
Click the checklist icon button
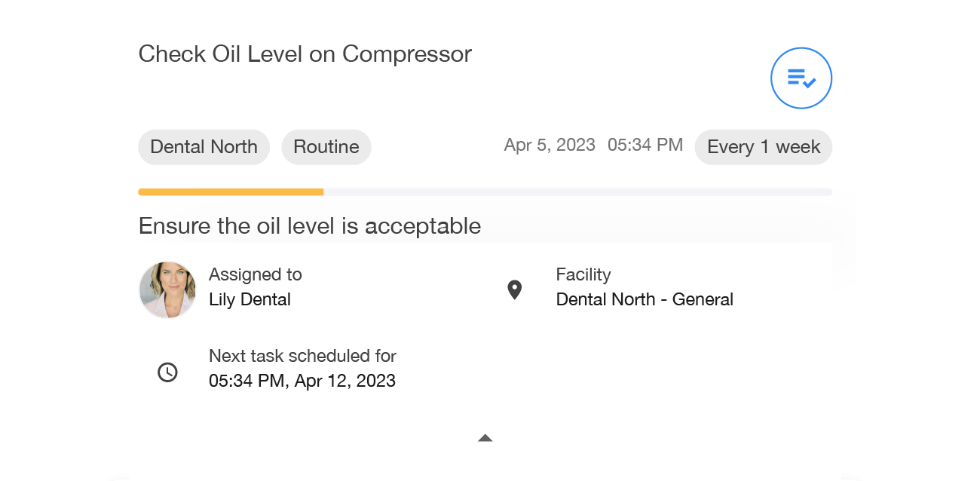point(801,78)
